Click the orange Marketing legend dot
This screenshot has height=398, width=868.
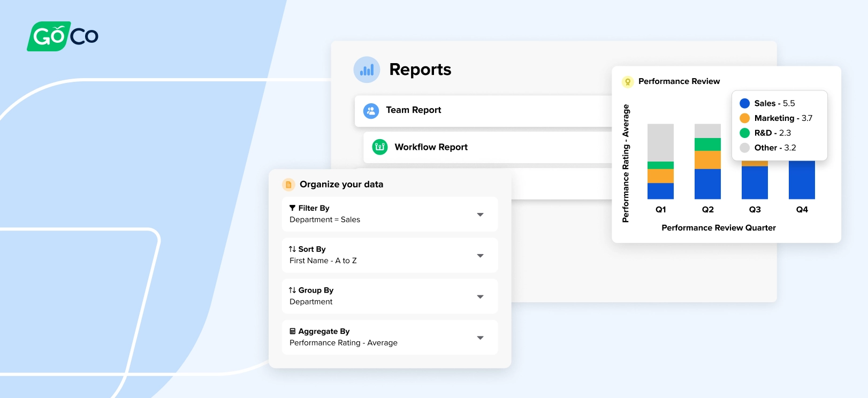point(744,118)
